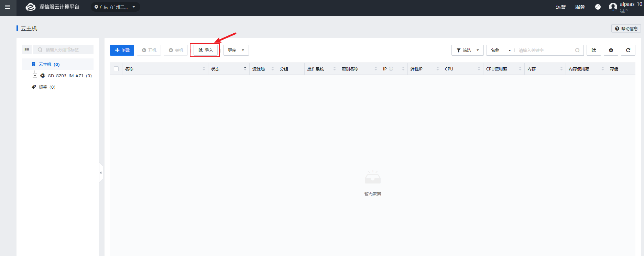Open the region selector 广东 dropdown
The image size is (644, 256).
coord(115,7)
